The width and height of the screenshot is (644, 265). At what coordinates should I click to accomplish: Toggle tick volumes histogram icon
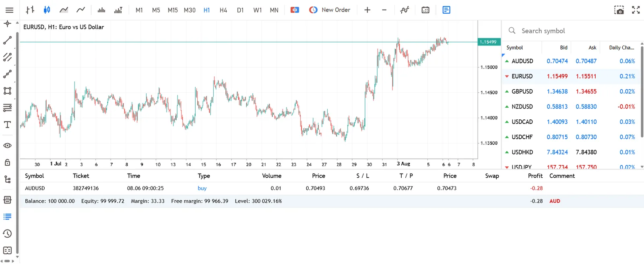[x=101, y=10]
